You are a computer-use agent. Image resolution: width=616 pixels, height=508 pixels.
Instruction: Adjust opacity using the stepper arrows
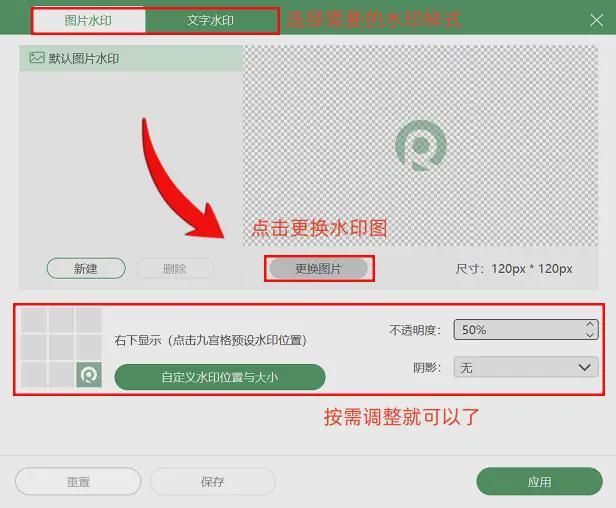(x=590, y=329)
